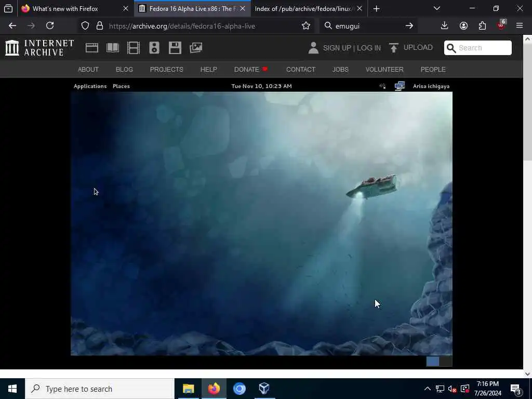Open the Internet Archive texts icon
Screen dimensions: 532x399
click(x=113, y=48)
